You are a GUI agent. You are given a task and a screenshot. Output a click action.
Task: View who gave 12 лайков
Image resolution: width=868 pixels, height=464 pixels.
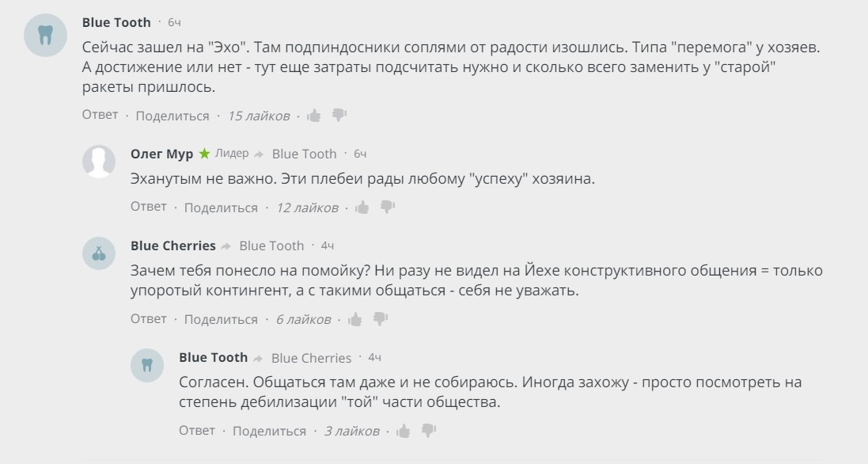point(307,207)
